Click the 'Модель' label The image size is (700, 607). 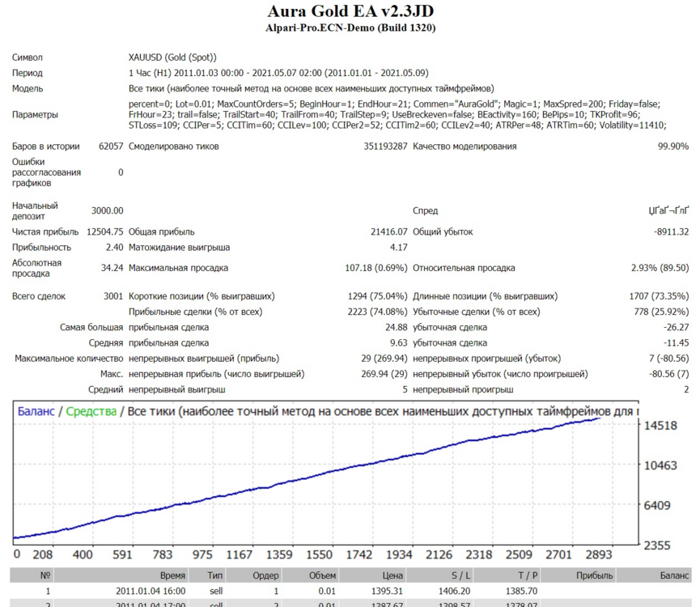(x=28, y=88)
